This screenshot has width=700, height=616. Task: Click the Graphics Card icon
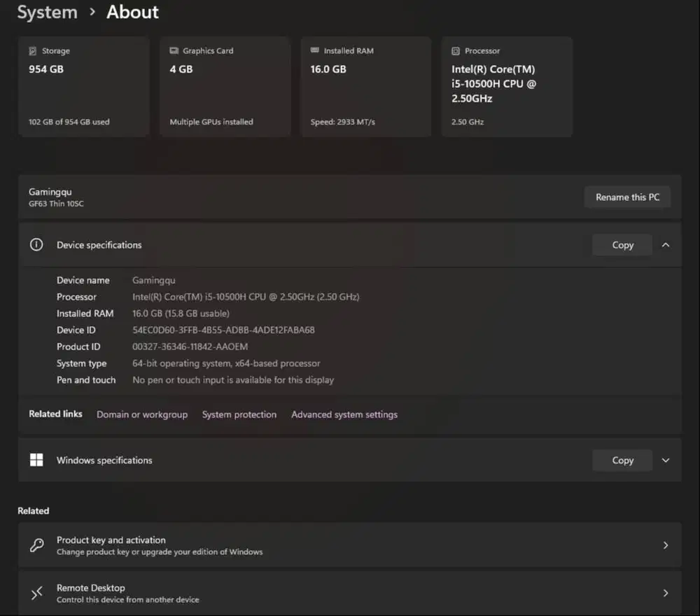[x=174, y=51]
